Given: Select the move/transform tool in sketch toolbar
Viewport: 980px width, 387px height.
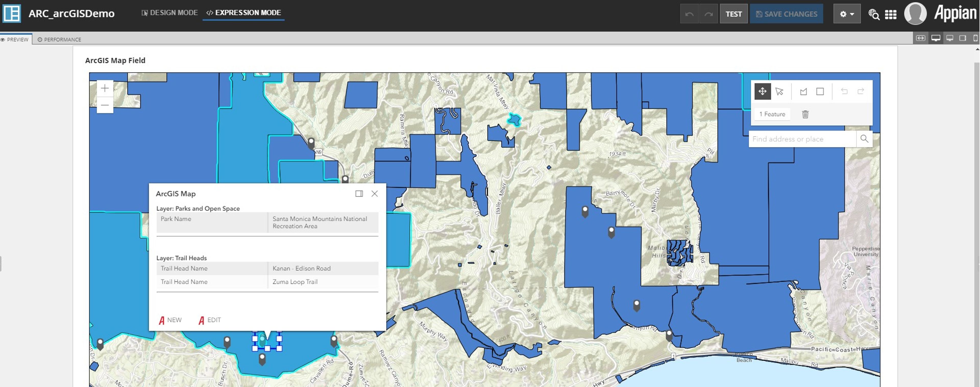Looking at the screenshot, I should 762,91.
